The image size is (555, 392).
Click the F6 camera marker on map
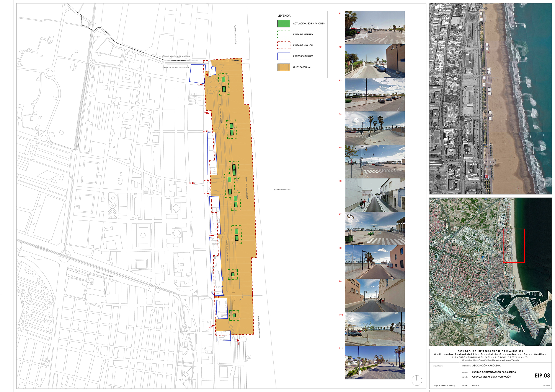(x=193, y=183)
